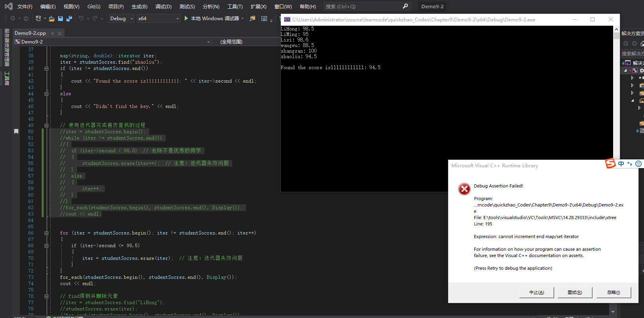This screenshot has width=644, height=318.
Task: Click Solution Explorer forward arrow icon
Action: click(635, 44)
